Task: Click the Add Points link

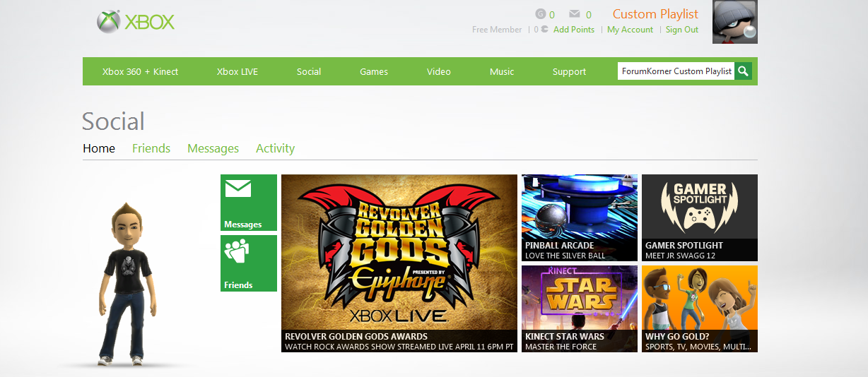Action: tap(574, 30)
